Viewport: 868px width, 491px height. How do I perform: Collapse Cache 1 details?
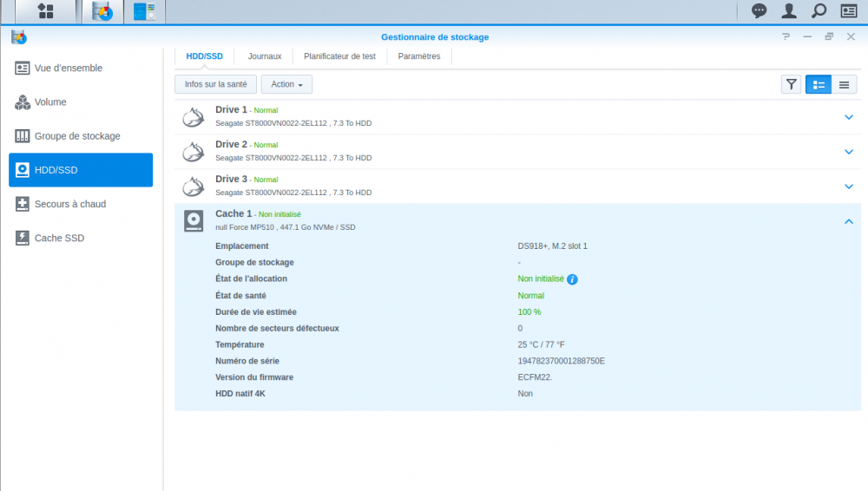(848, 221)
